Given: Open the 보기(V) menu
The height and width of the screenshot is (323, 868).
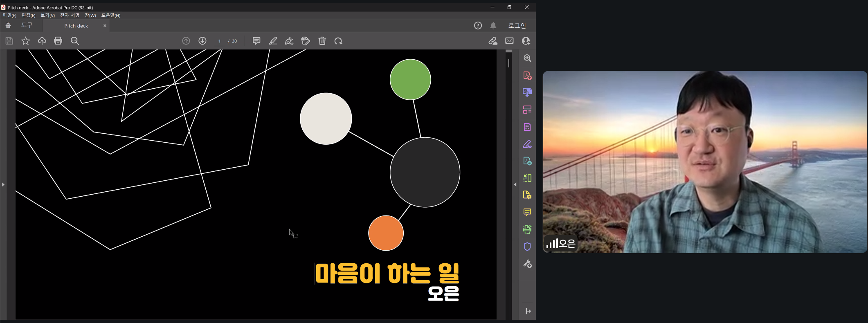Looking at the screenshot, I should coord(47,16).
